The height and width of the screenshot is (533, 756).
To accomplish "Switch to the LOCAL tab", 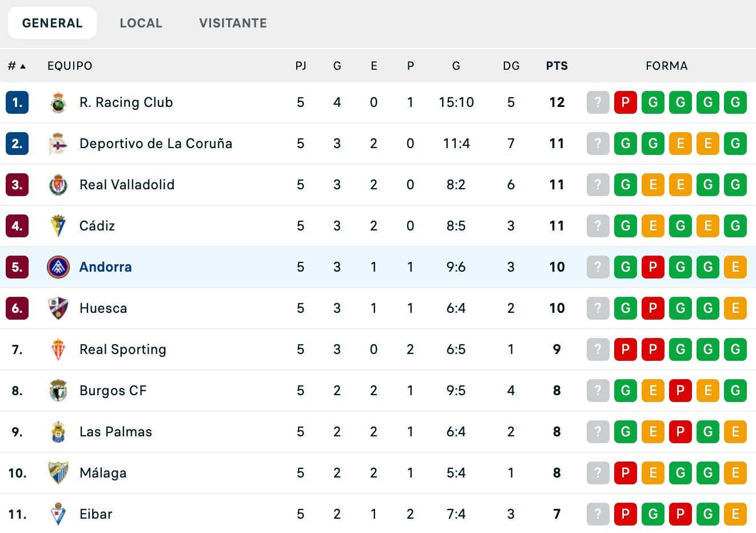I will (x=141, y=23).
